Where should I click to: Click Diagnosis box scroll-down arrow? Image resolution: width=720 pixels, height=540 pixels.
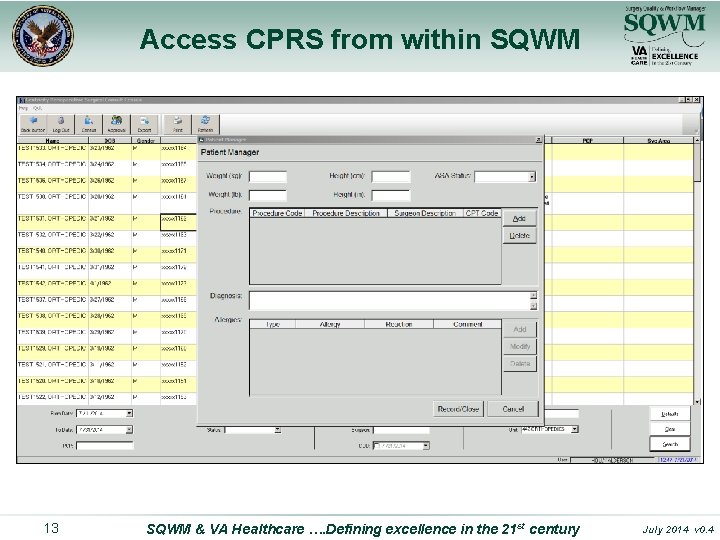[x=533, y=306]
